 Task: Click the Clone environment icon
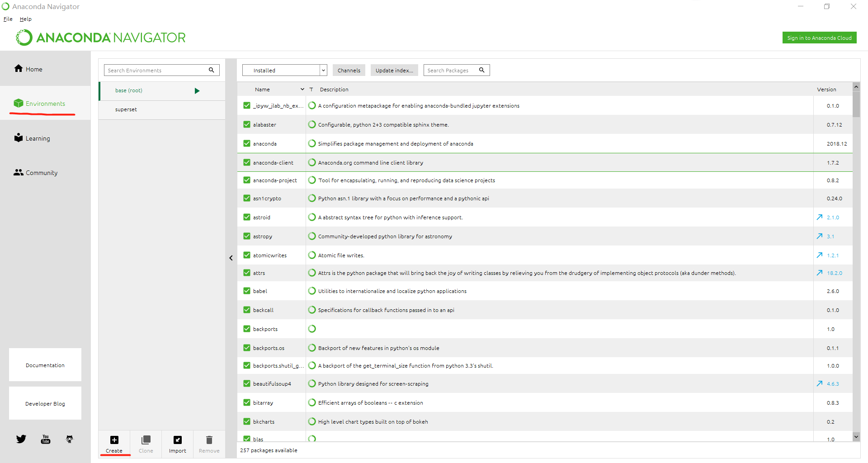(x=146, y=440)
